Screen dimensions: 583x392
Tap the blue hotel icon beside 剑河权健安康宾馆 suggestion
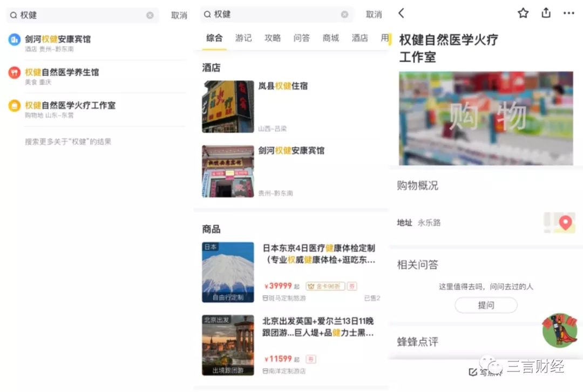click(15, 39)
